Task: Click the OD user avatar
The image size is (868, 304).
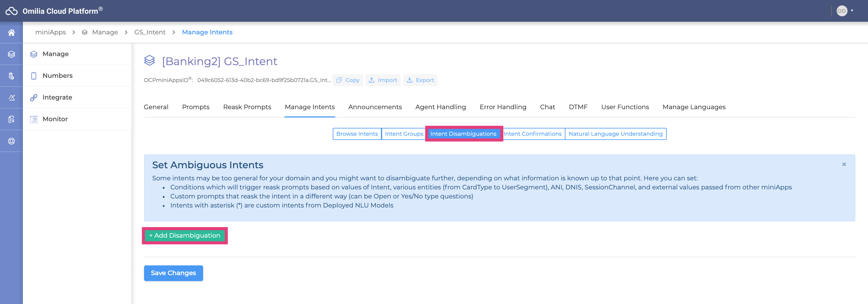Action: coord(841,11)
